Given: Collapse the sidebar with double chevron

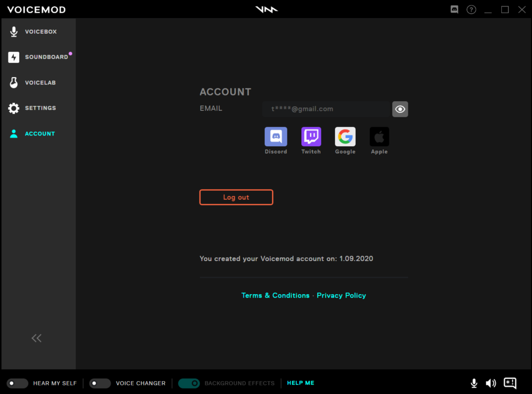Looking at the screenshot, I should point(36,338).
